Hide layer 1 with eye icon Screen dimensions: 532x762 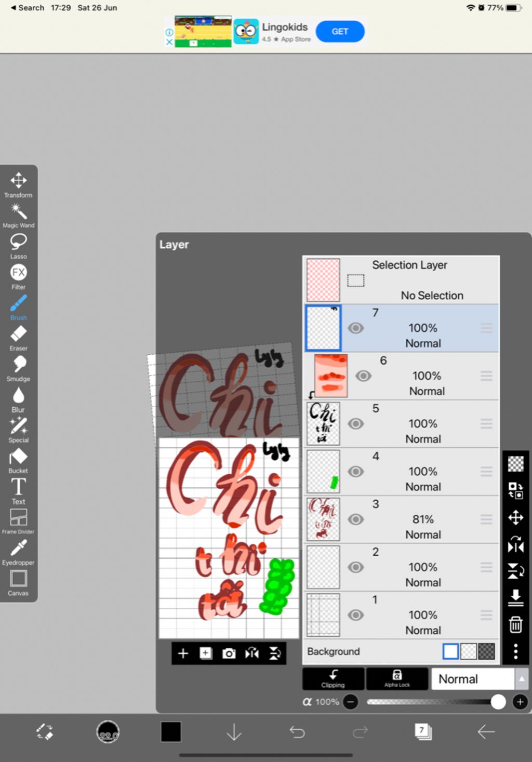pyautogui.click(x=355, y=614)
